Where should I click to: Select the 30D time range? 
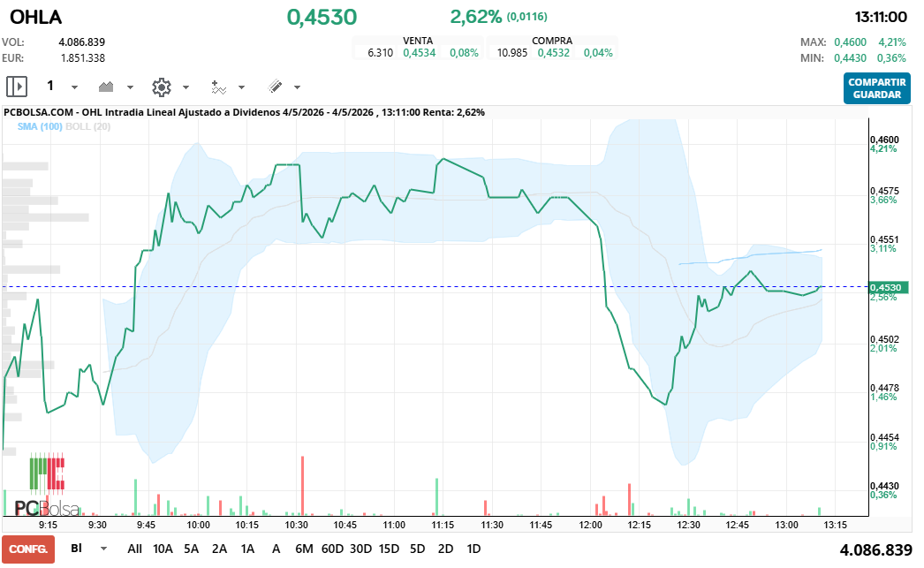point(360,549)
